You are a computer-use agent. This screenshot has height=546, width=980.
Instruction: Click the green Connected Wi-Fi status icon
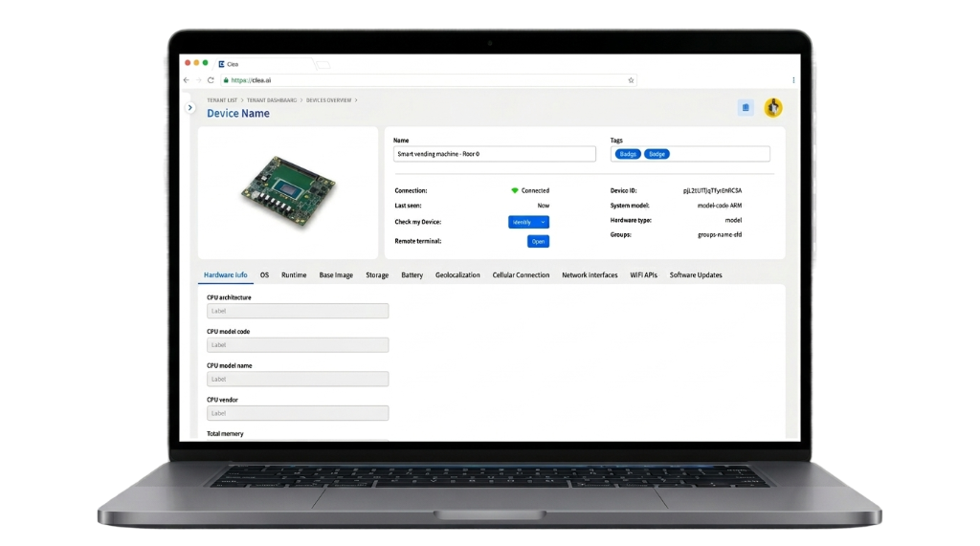click(x=514, y=190)
